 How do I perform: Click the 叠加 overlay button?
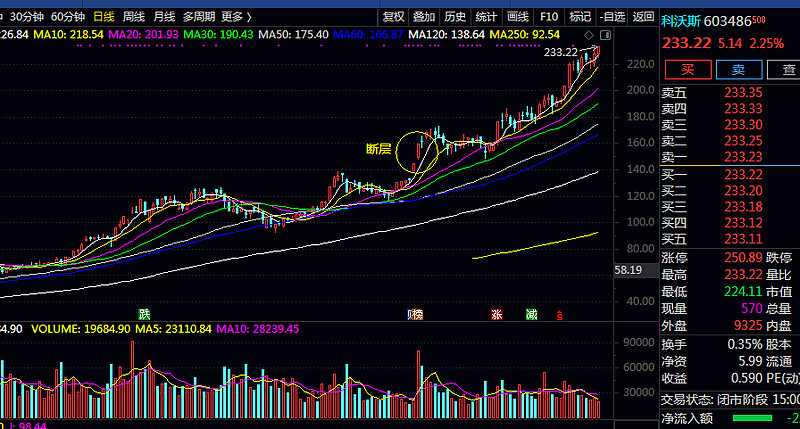pos(424,17)
